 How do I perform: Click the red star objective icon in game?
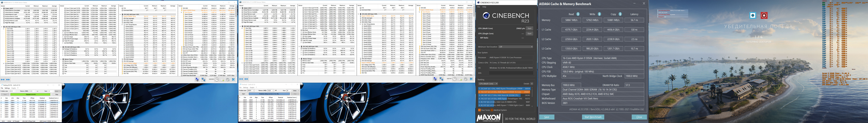tap(764, 16)
